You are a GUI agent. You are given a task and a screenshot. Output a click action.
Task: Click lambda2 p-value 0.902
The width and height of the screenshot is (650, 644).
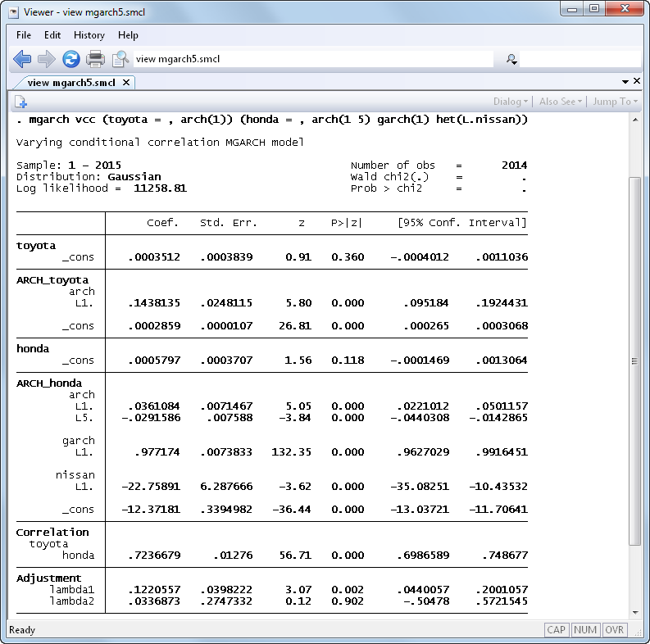348,601
